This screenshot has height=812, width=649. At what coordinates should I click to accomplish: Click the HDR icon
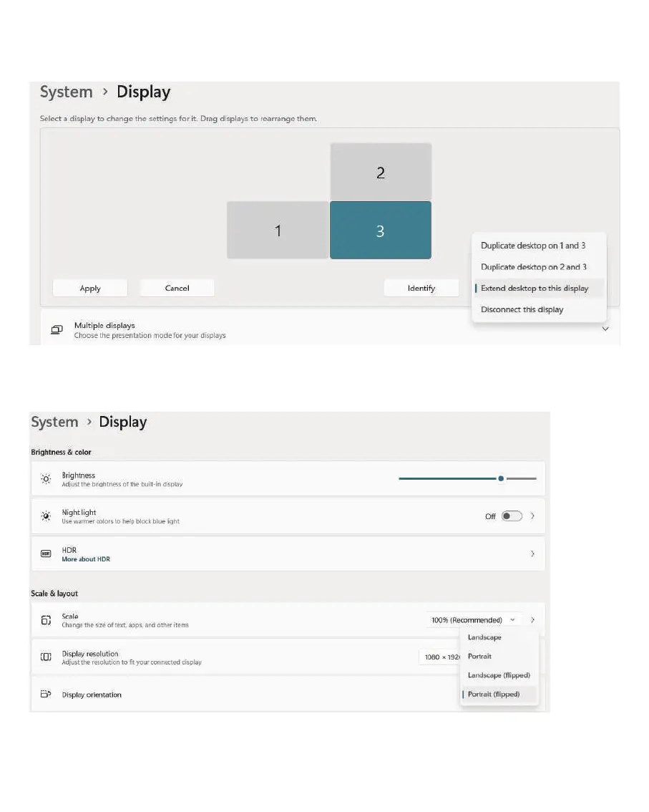pos(46,554)
